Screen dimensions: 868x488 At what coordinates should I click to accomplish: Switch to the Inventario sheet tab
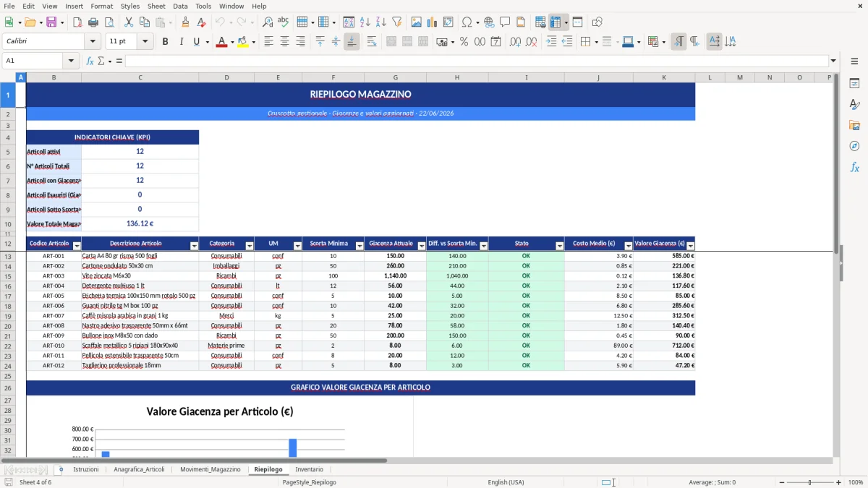pyautogui.click(x=310, y=470)
